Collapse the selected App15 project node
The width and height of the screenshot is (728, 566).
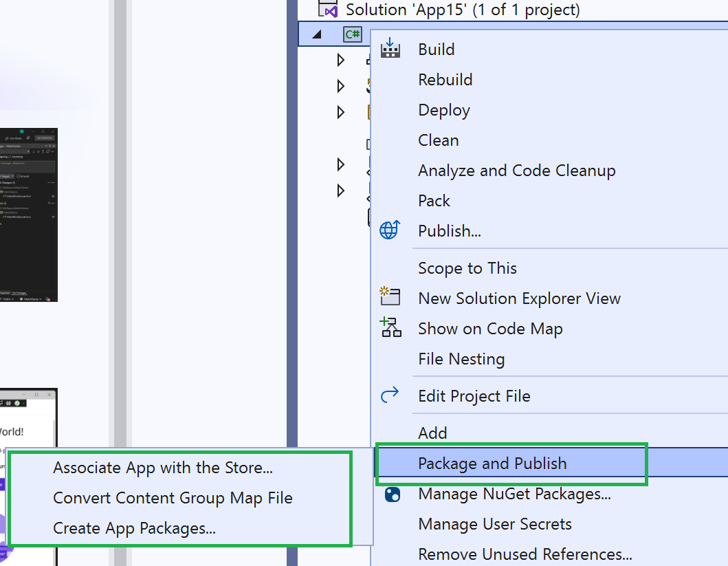(x=316, y=33)
